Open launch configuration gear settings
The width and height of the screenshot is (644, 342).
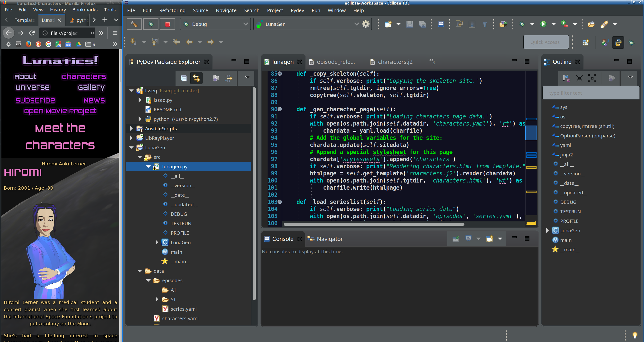[x=366, y=24]
